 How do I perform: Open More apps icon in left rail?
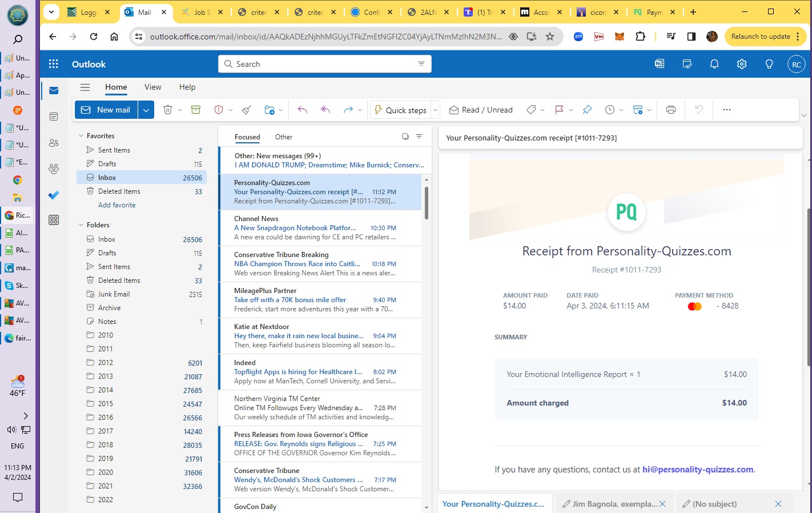(54, 220)
